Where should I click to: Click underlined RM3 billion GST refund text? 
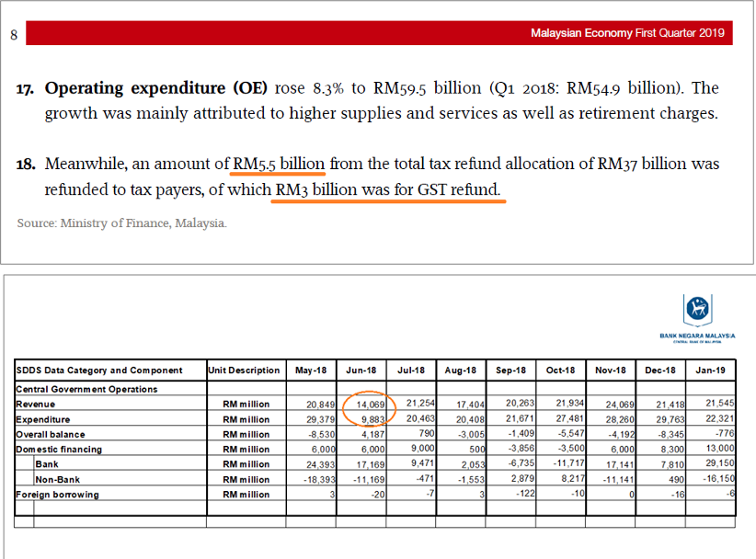coord(389,190)
